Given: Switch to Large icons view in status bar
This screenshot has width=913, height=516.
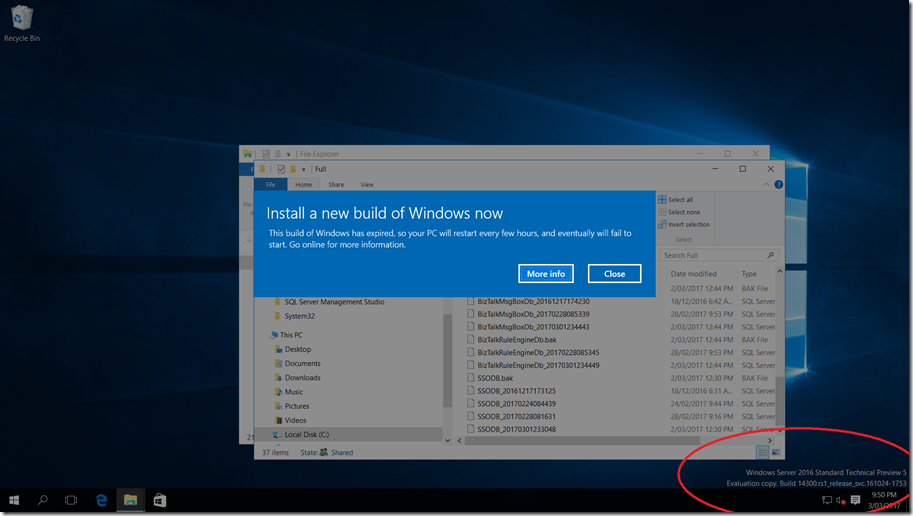Looking at the screenshot, I should point(776,453).
